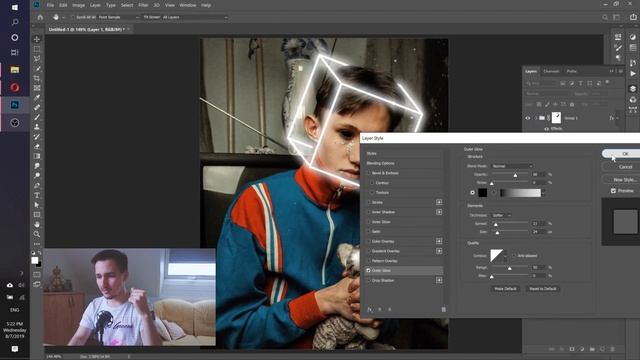This screenshot has height=360, width=640.
Task: Enable the Stroke effect checkbox
Action: [x=368, y=202]
